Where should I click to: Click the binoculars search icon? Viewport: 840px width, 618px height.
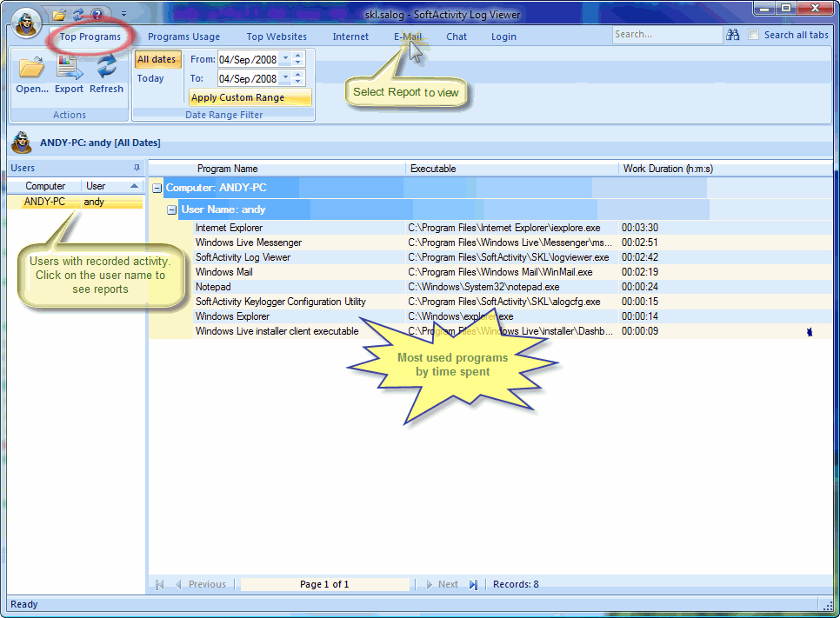(x=732, y=35)
